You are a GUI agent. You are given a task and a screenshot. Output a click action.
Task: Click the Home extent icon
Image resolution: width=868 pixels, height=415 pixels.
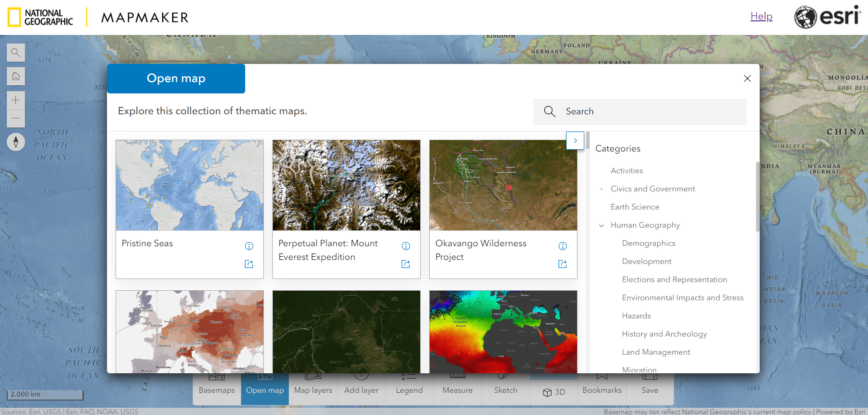tap(15, 76)
